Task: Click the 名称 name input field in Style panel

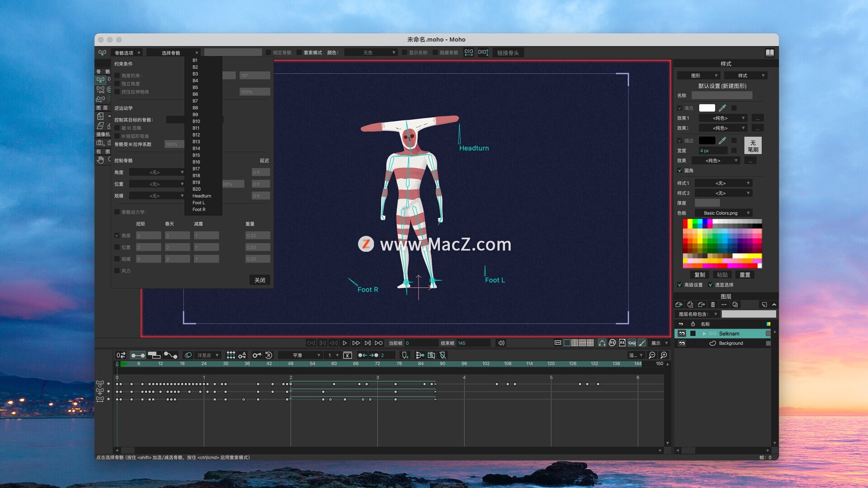Action: coord(722,95)
